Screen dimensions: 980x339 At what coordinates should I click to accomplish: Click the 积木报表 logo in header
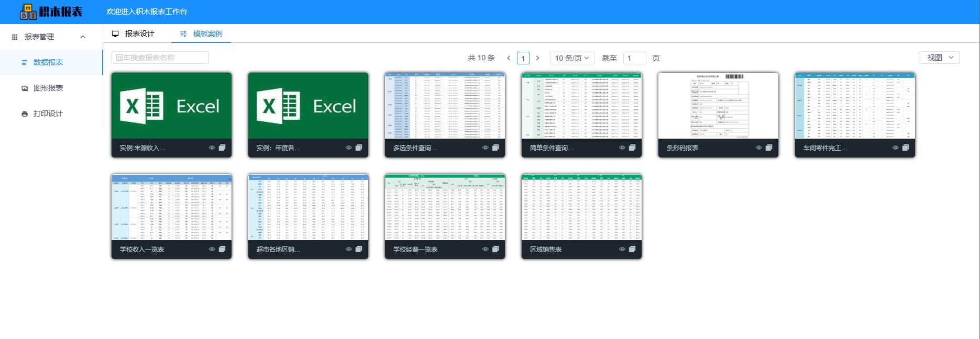(51, 12)
